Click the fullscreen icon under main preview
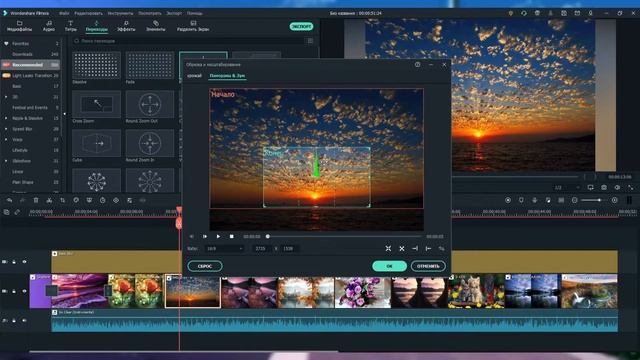 coord(631,187)
